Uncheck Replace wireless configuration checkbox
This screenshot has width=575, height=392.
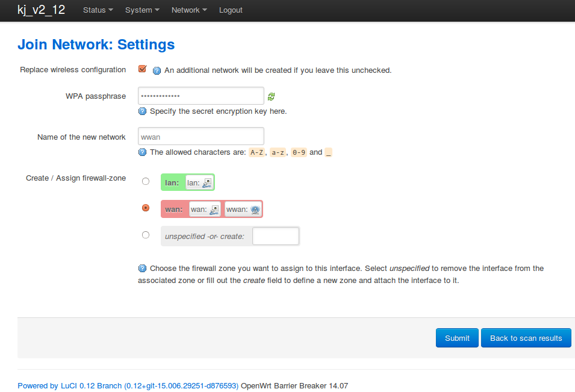[x=143, y=69]
